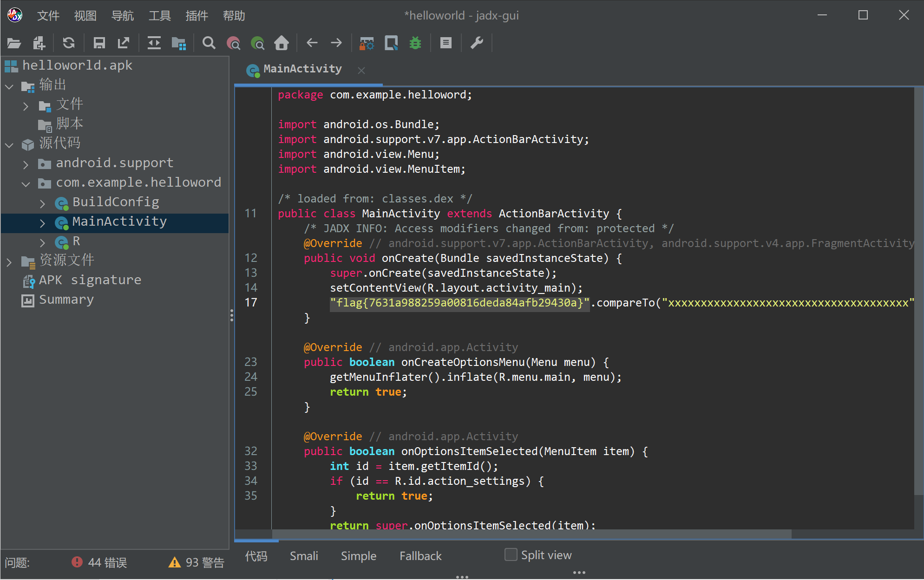The height and width of the screenshot is (580, 924).
Task: Collapse the 输出 tree node
Action: click(9, 86)
